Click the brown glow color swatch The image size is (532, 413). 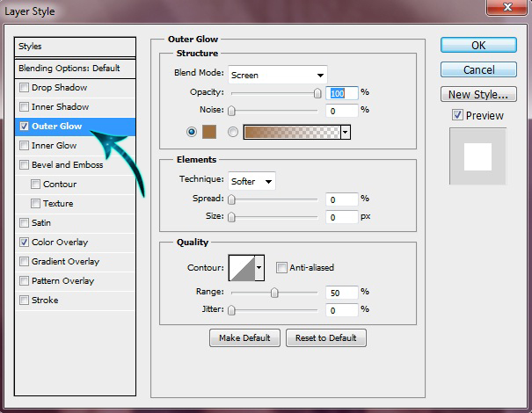click(x=209, y=132)
